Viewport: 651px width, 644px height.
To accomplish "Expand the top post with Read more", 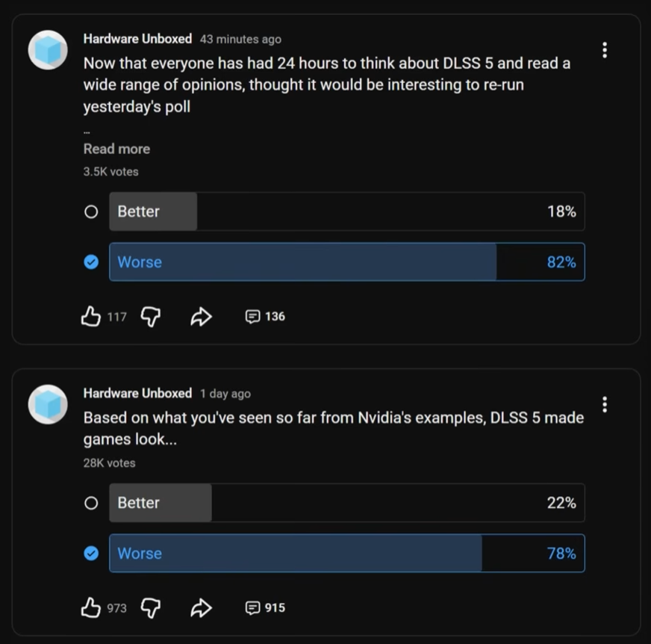I will pyautogui.click(x=116, y=149).
